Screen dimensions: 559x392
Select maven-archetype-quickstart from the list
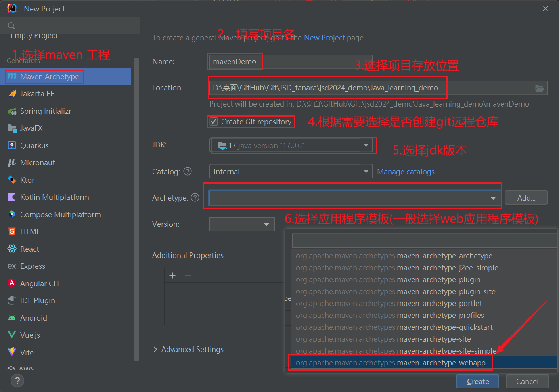(x=424, y=327)
